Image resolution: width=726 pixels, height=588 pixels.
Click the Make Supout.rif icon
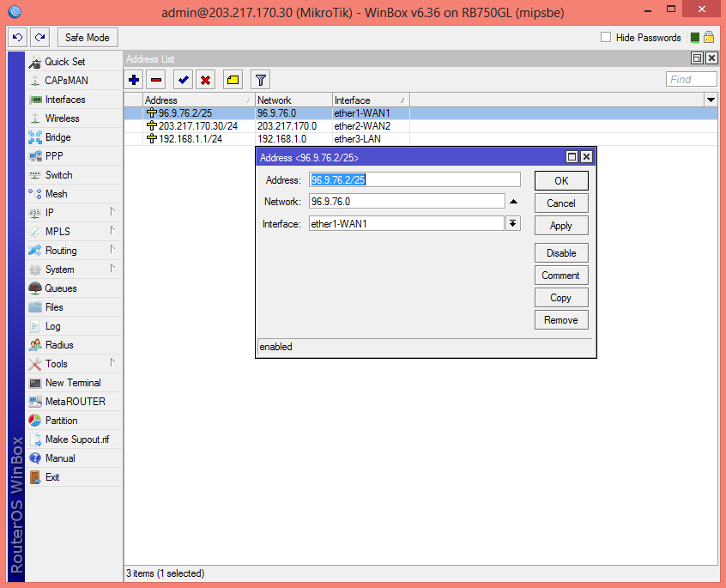[x=34, y=439]
